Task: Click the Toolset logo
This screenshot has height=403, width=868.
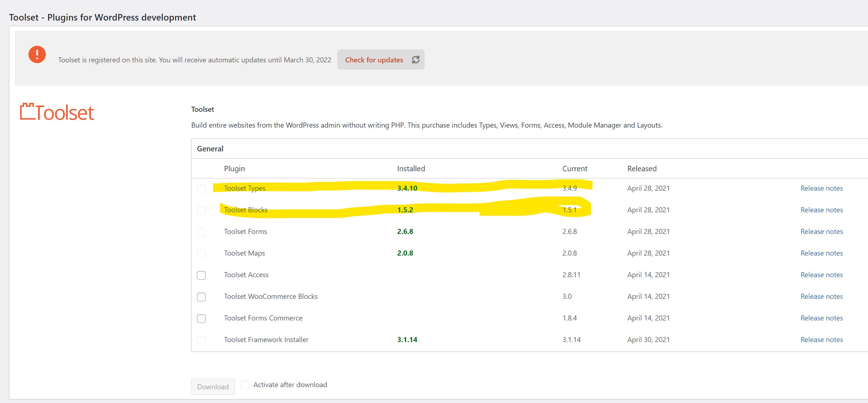Action: tap(57, 112)
